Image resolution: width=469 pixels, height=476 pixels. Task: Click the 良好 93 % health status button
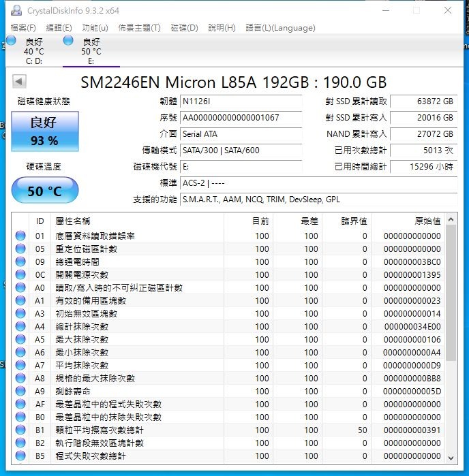tap(45, 131)
